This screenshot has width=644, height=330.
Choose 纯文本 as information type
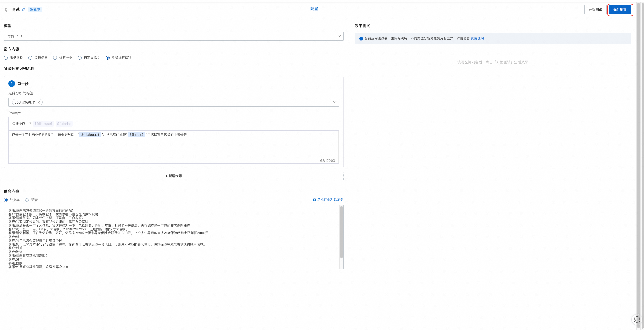pos(6,200)
